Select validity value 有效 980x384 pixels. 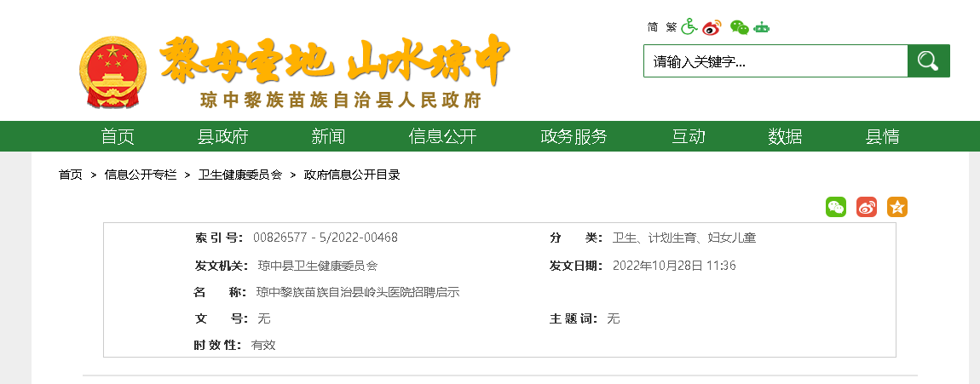click(x=263, y=345)
